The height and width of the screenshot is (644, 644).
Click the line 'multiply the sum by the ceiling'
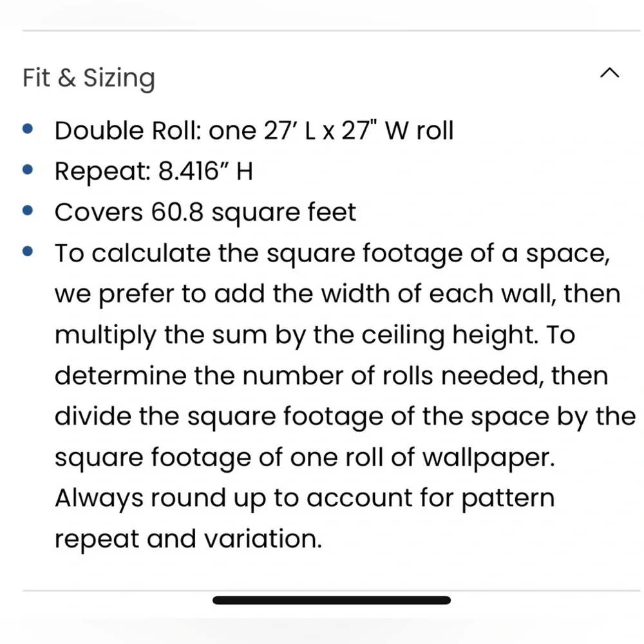point(315,335)
